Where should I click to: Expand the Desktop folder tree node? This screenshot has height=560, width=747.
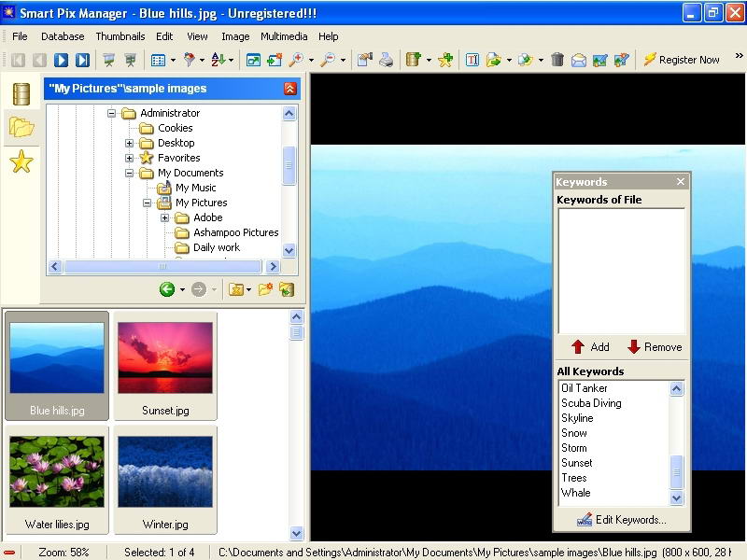130,143
